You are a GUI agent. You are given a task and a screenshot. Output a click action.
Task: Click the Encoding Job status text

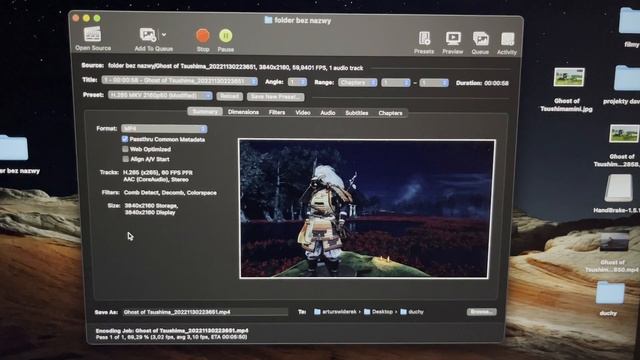click(x=172, y=331)
